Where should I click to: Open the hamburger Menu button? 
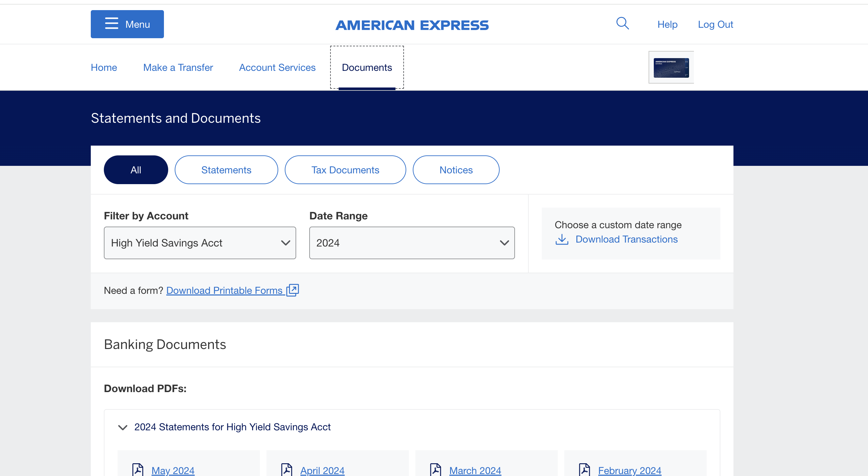pos(127,24)
